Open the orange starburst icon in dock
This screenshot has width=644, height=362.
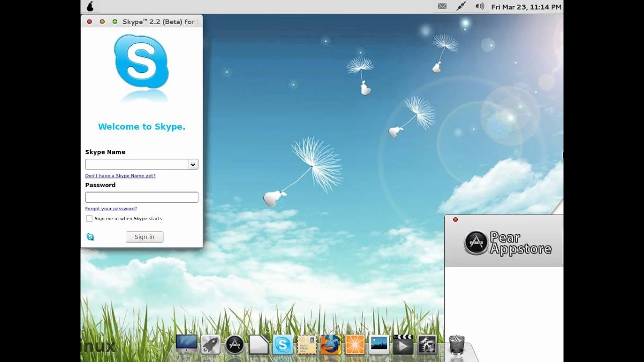(x=355, y=345)
